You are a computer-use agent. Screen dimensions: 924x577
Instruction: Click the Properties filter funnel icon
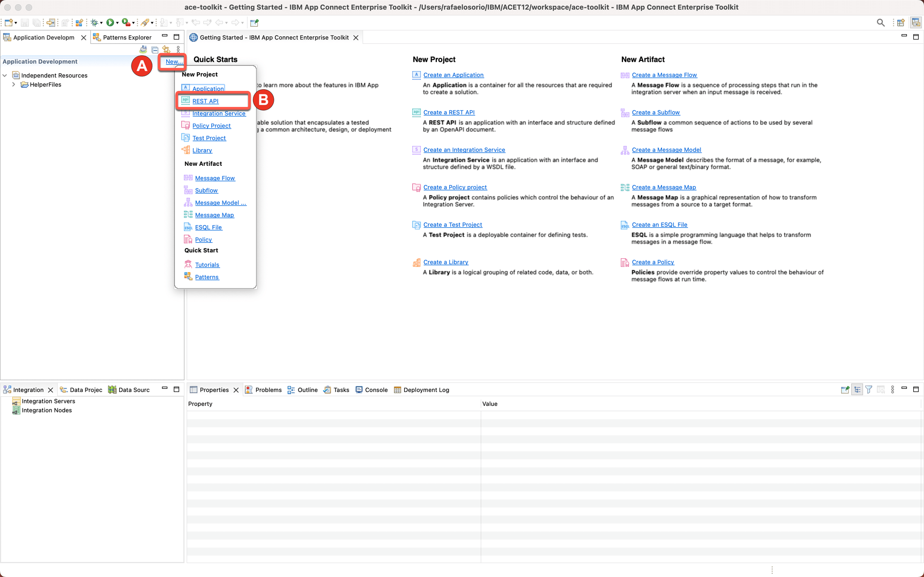(x=869, y=390)
